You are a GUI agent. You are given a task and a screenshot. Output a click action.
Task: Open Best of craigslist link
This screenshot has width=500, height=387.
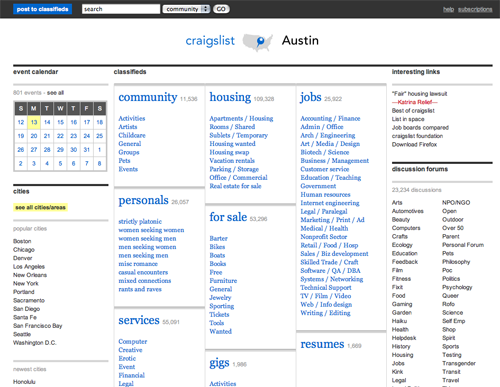tap(413, 111)
